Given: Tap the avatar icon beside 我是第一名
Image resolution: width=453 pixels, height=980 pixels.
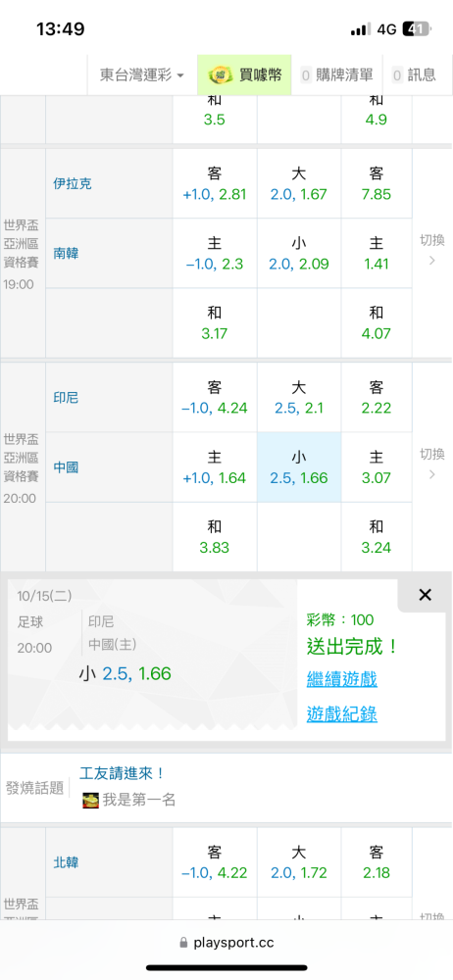Looking at the screenshot, I should 91,800.
